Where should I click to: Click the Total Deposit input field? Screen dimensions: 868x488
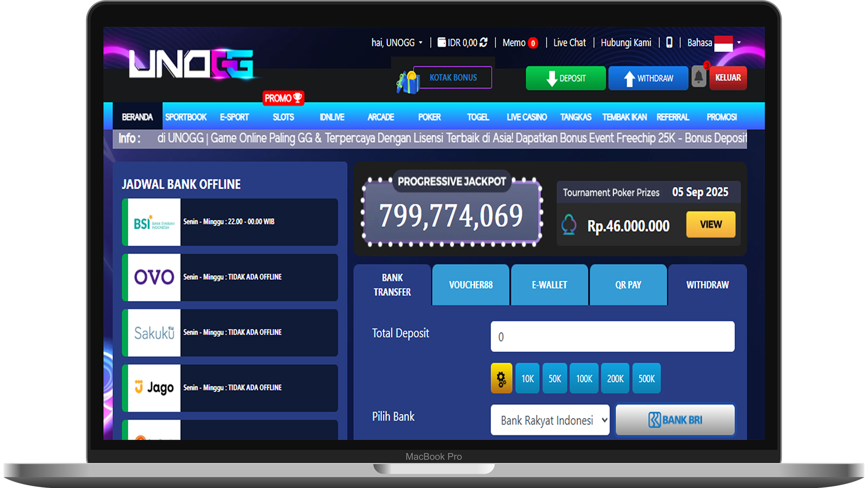pos(613,336)
